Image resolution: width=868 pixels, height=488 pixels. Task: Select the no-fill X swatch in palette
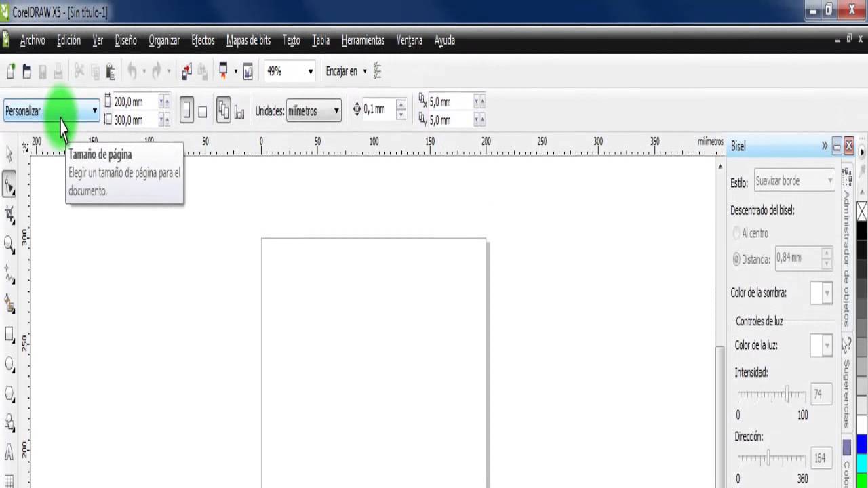[862, 212]
